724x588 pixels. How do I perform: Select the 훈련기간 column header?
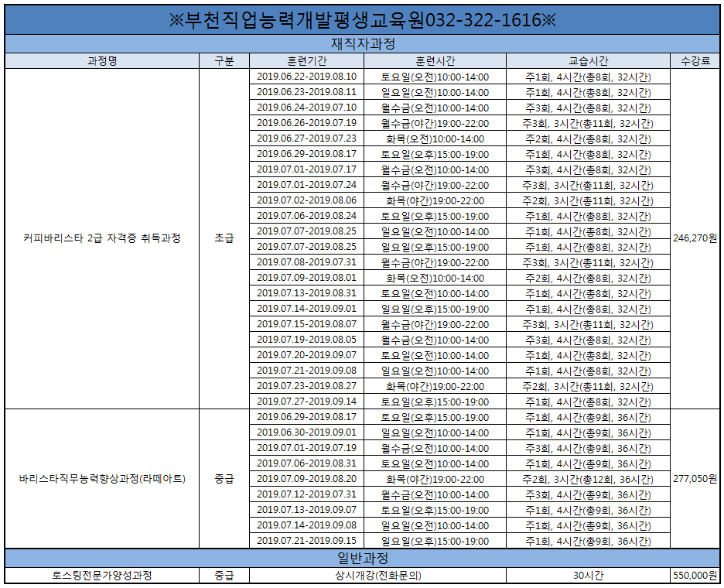click(x=306, y=61)
